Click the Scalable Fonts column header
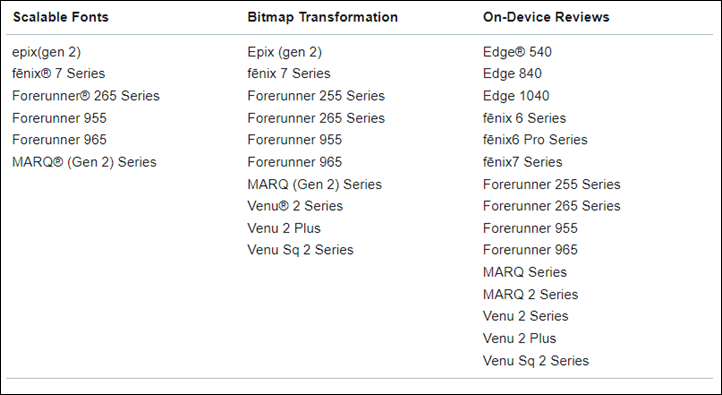 [x=60, y=17]
